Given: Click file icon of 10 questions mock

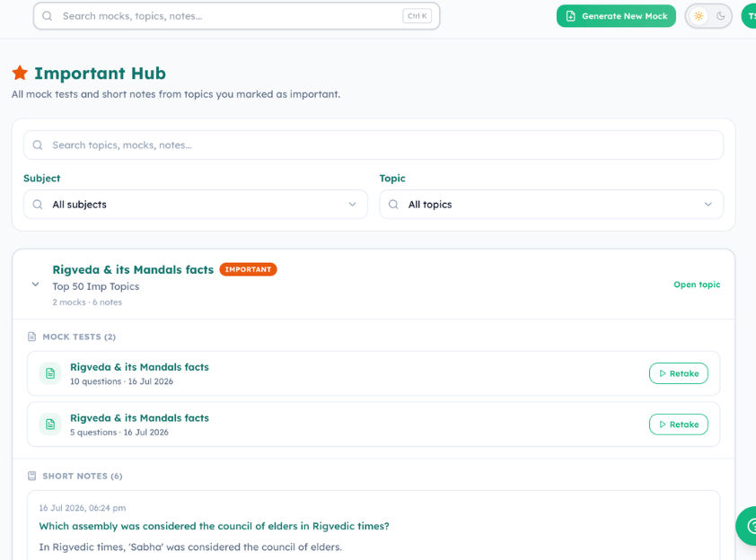Looking at the screenshot, I should pyautogui.click(x=50, y=373).
